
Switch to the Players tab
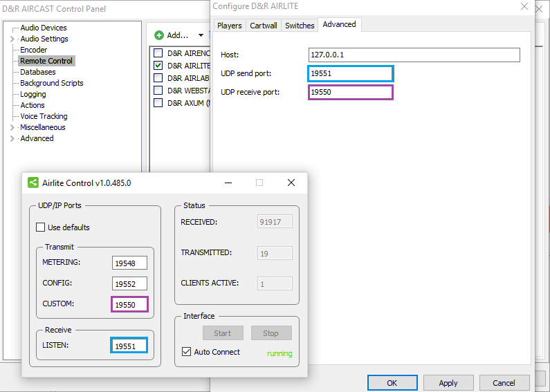click(x=229, y=26)
